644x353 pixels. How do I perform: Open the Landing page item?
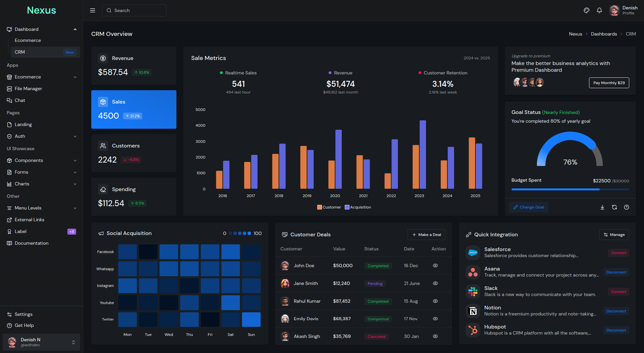tap(23, 124)
